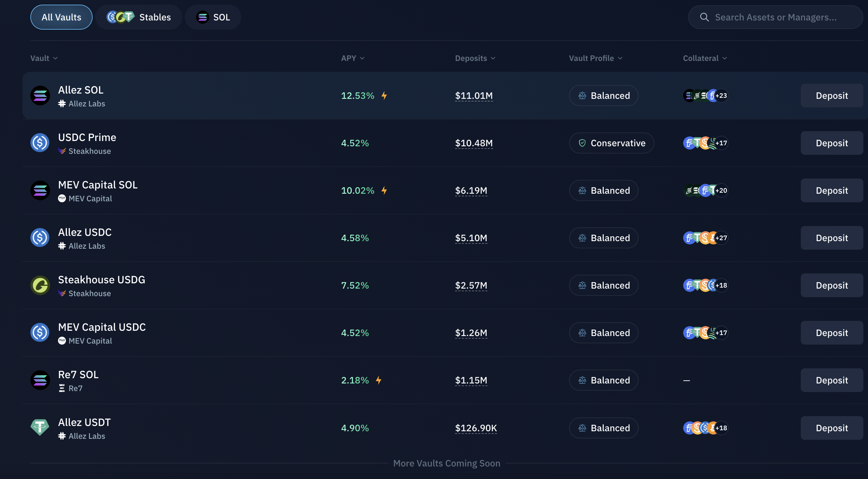Click the Steakhouse logo under USDC Prime
Viewport: 868px width, 479px height.
[62, 151]
